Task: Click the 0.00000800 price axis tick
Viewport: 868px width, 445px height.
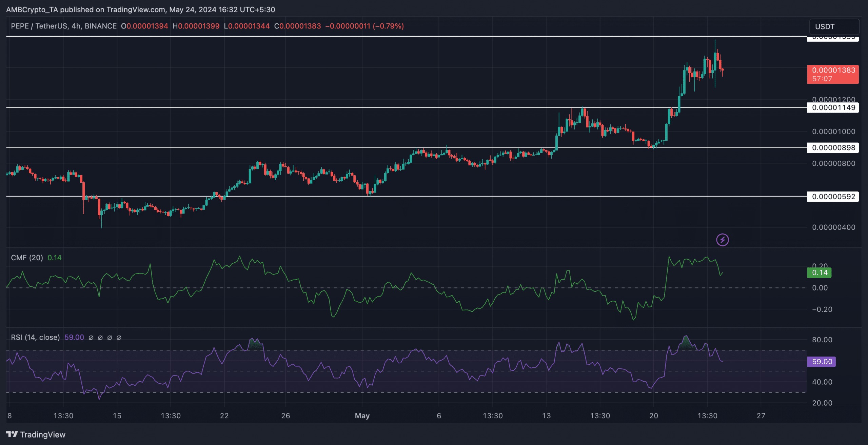Action: point(834,163)
